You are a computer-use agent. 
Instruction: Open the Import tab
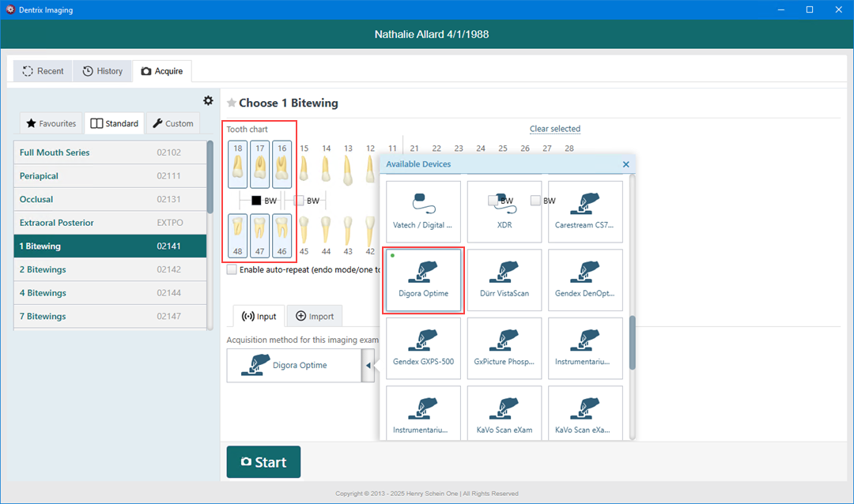(x=314, y=316)
